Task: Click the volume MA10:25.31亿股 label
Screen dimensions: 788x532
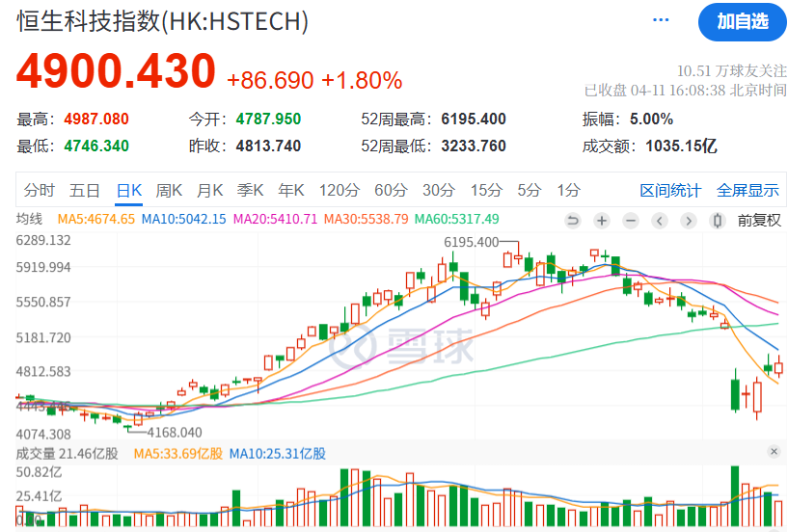Action: click(x=278, y=454)
